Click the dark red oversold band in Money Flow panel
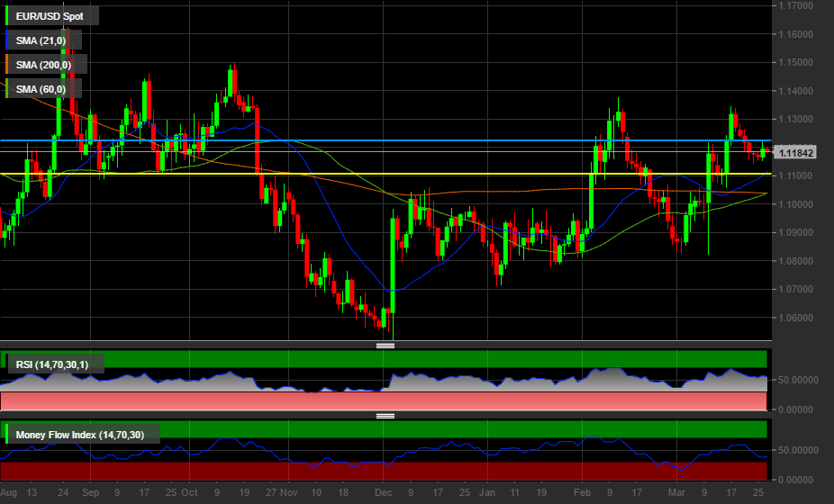 pyautogui.click(x=450, y=471)
